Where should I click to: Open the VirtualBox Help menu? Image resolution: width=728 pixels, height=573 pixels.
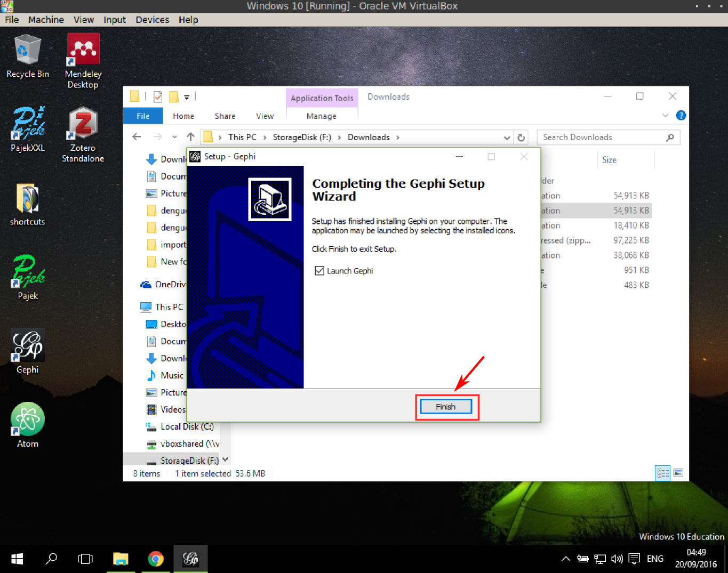[188, 20]
